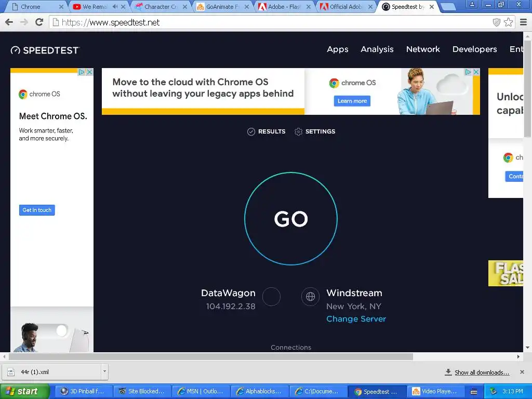This screenshot has width=532, height=399.
Task: Click AdChoices icon on top banner ad
Action: pyautogui.click(x=468, y=72)
